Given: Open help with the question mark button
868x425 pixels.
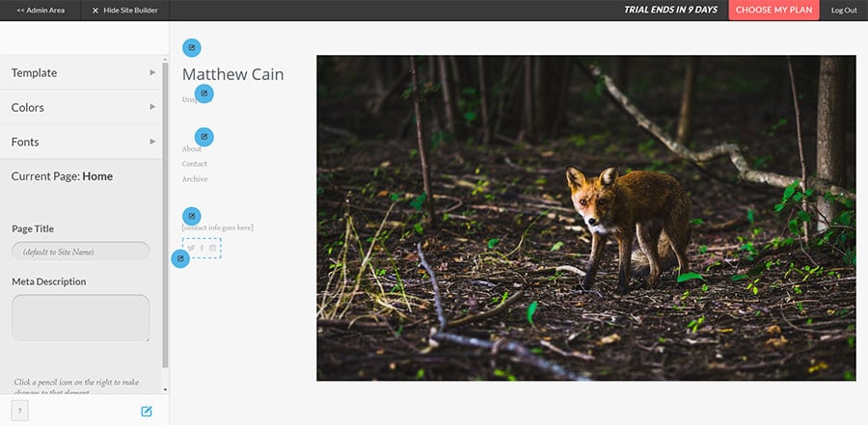Looking at the screenshot, I should point(21,411).
